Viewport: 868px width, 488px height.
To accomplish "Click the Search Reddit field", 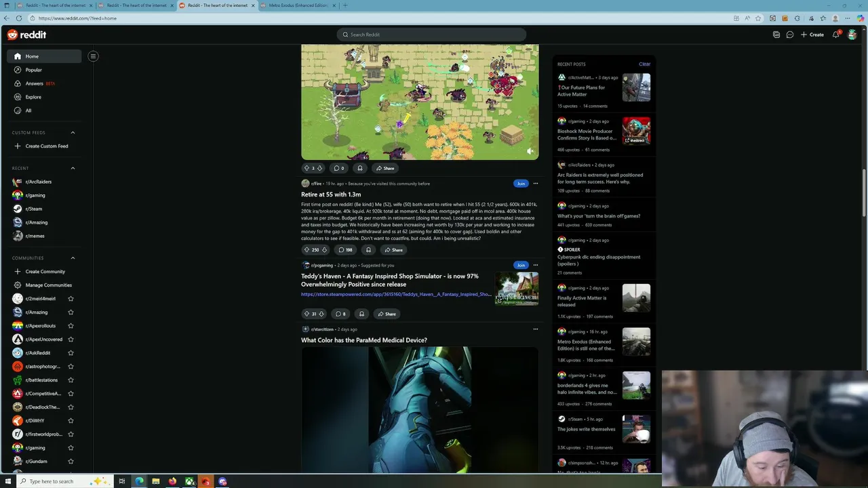I will pos(431,35).
